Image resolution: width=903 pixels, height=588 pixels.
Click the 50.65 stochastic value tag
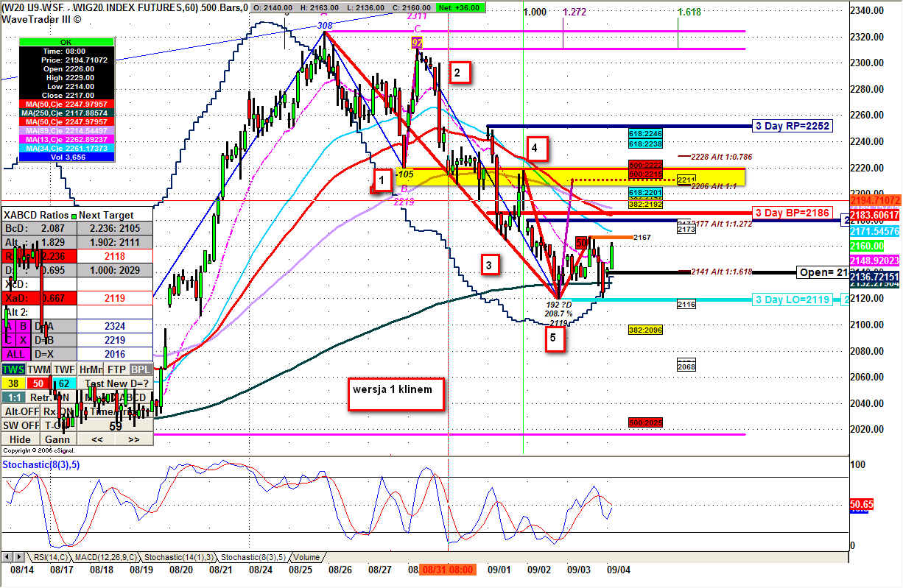862,506
